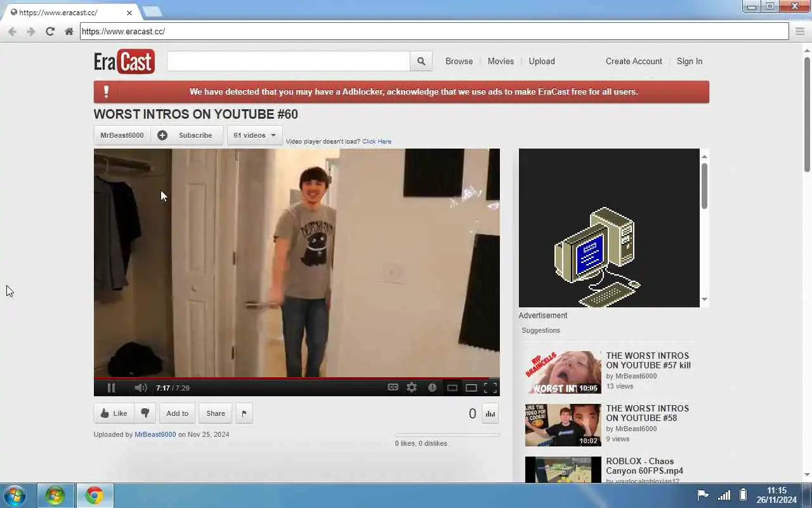Follow the Click Here link for the player
The image size is (812, 508).
(x=377, y=142)
